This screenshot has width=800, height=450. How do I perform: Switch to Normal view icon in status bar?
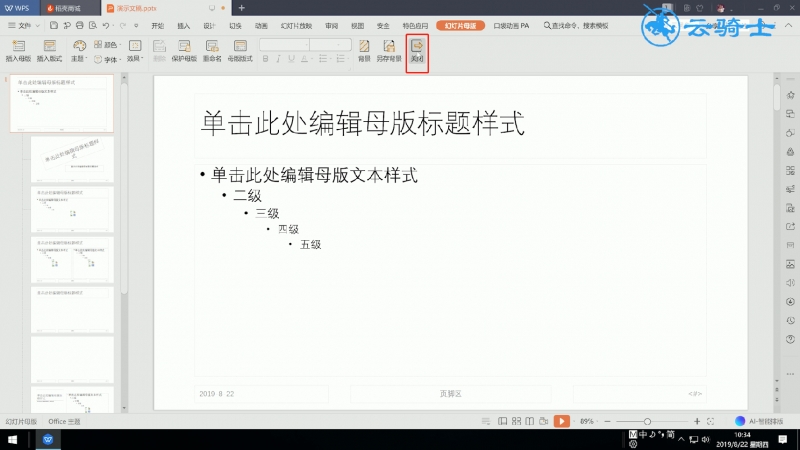point(503,421)
